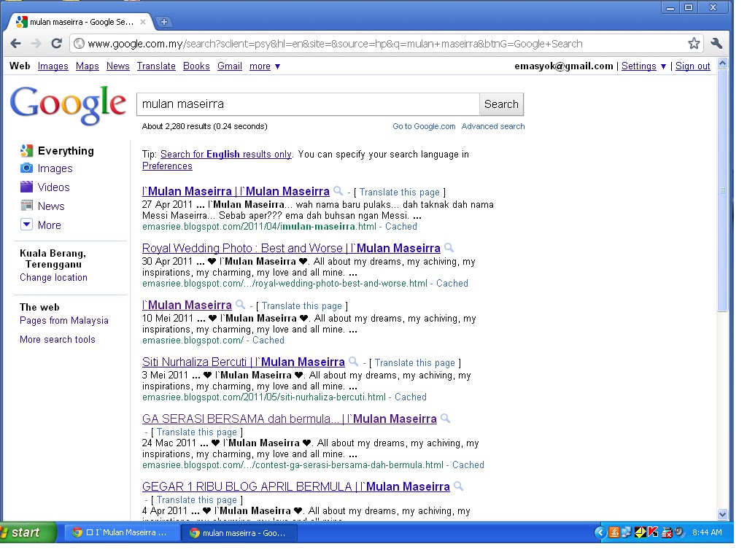Viewport: 747px width, 560px height.
Task: Preview GA SERASI BERSAMA result magnifier icon
Action: click(x=446, y=419)
